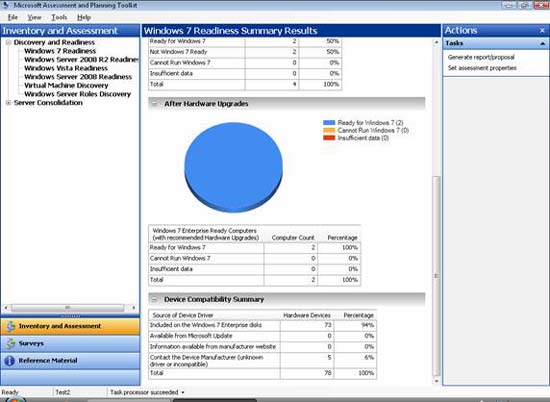Click the Reference Material info icon
550x402 pixels.
[10, 361]
